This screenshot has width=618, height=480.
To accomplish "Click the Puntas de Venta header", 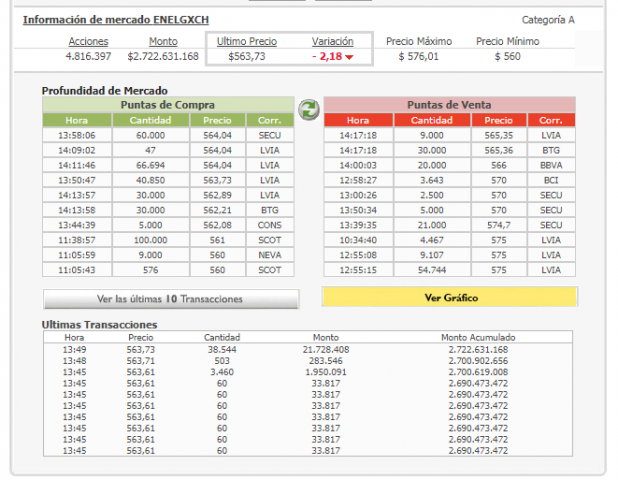I will click(449, 105).
